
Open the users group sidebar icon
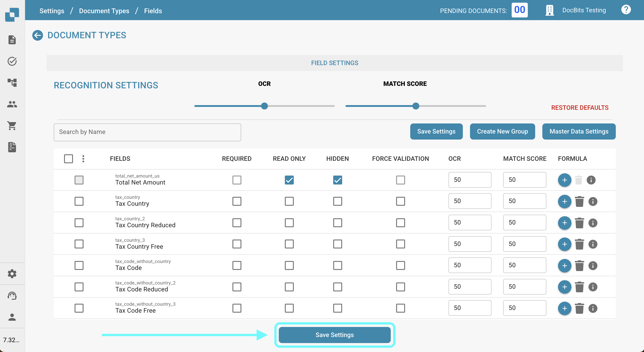click(x=12, y=104)
